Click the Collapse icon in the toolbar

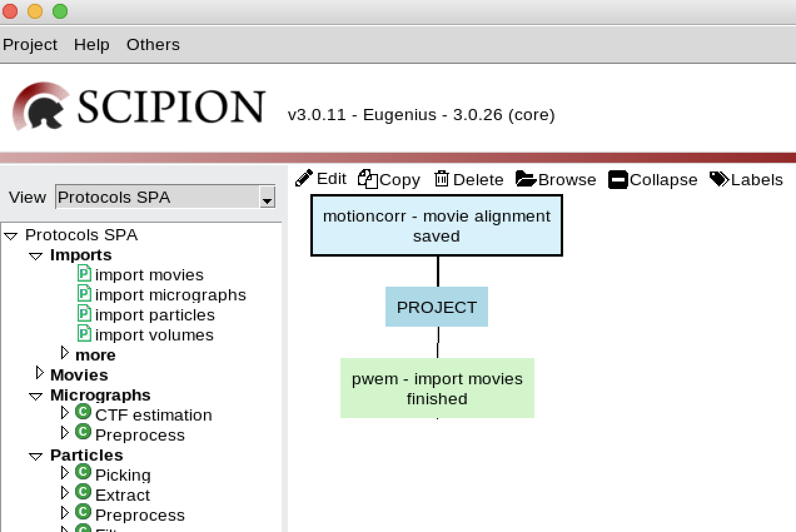pyautogui.click(x=617, y=180)
